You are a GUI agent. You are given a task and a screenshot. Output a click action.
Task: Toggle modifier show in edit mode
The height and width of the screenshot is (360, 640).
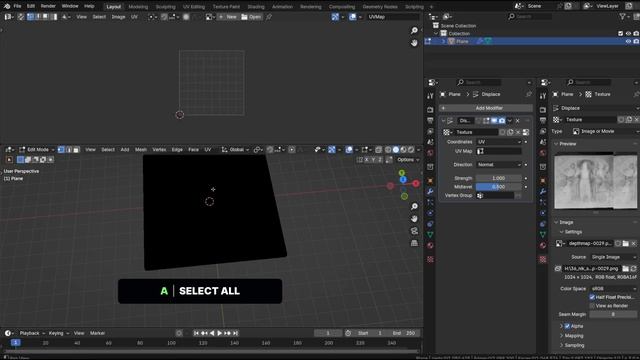pos(486,120)
